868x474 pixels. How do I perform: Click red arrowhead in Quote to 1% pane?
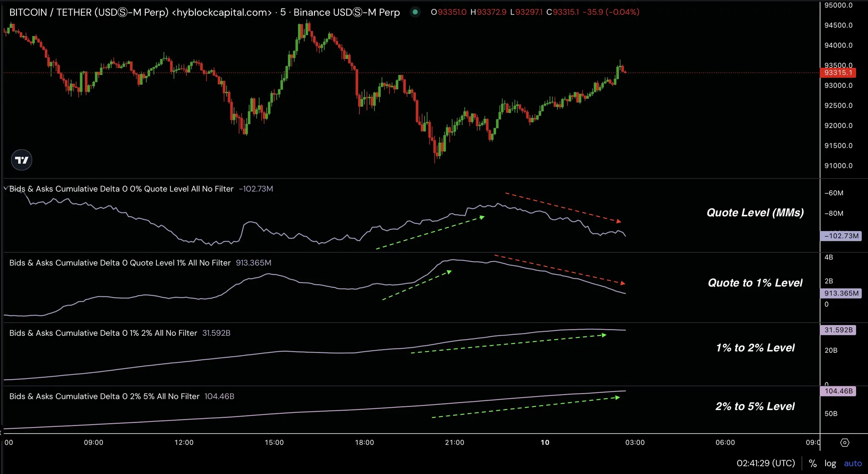click(x=623, y=283)
